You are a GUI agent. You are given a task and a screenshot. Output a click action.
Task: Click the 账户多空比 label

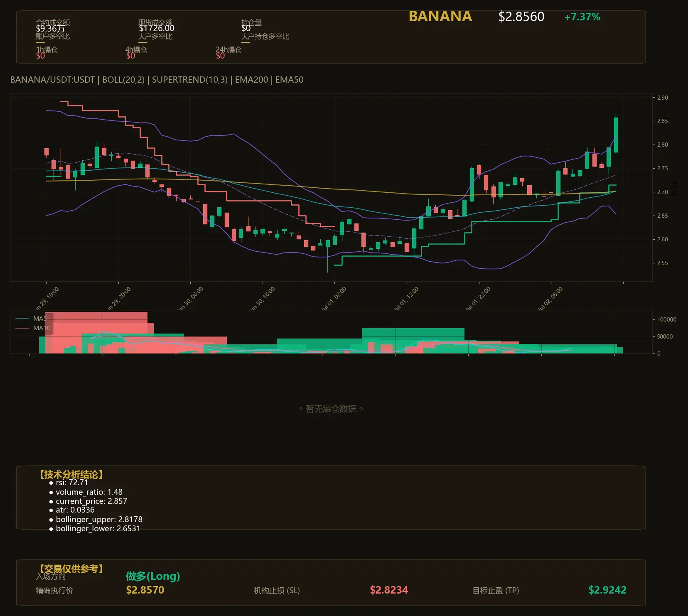[x=53, y=37]
